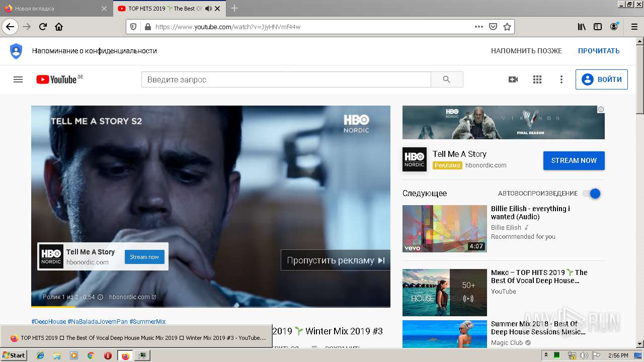Click the browser forward arrow

(27, 27)
